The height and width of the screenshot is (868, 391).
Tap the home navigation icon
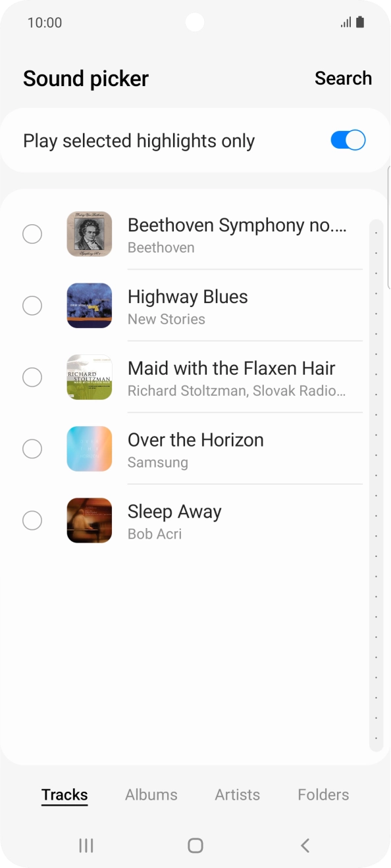194,846
